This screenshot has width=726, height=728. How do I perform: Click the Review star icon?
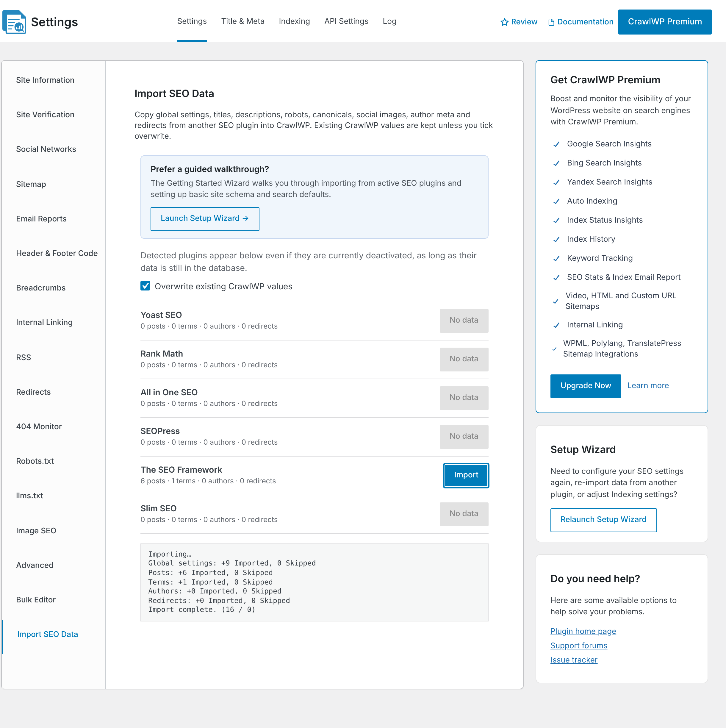(504, 22)
